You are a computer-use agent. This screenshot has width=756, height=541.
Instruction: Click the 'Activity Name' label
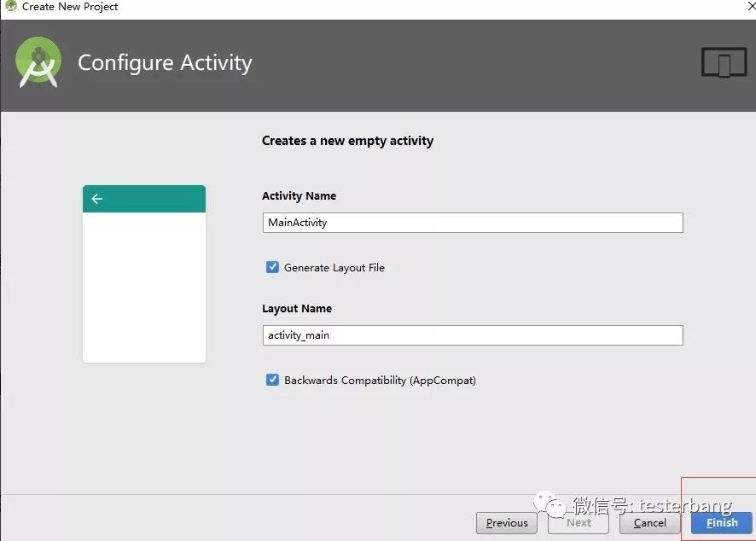[x=299, y=196]
